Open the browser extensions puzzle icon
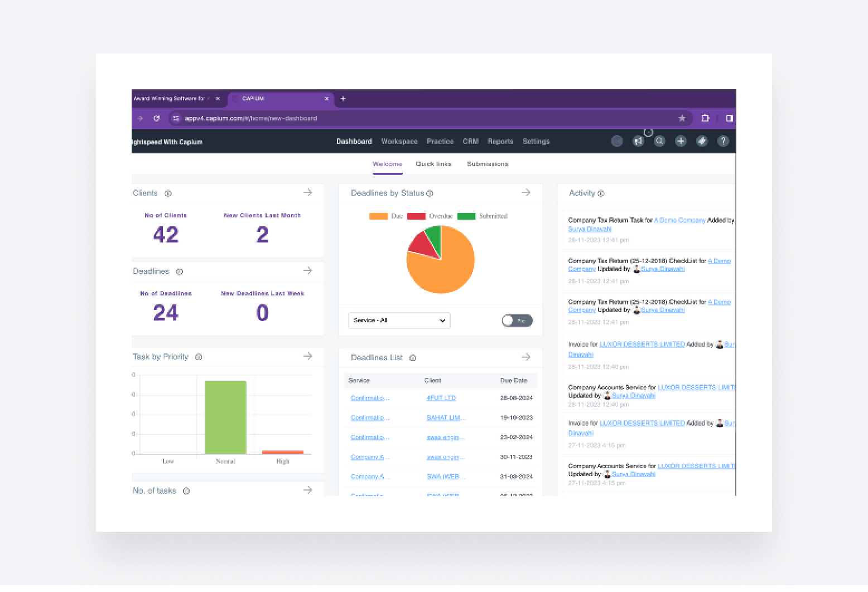The height and width of the screenshot is (592, 868). click(x=705, y=118)
